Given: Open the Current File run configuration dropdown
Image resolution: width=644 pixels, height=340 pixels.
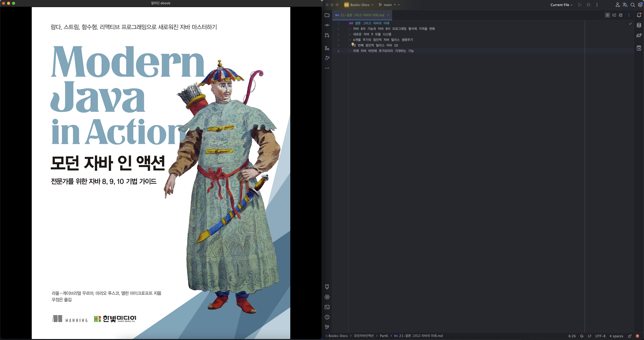Looking at the screenshot, I should coord(561,5).
